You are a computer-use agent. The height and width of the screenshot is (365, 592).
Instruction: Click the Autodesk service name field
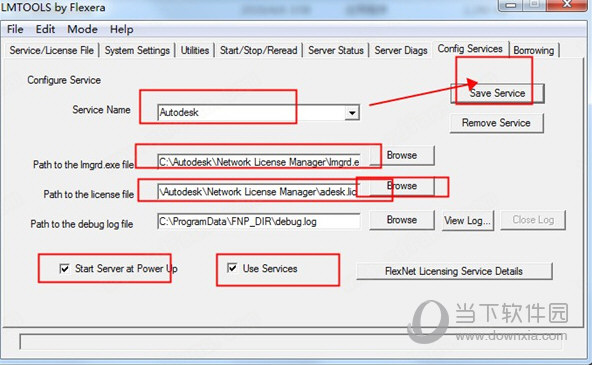click(251, 112)
